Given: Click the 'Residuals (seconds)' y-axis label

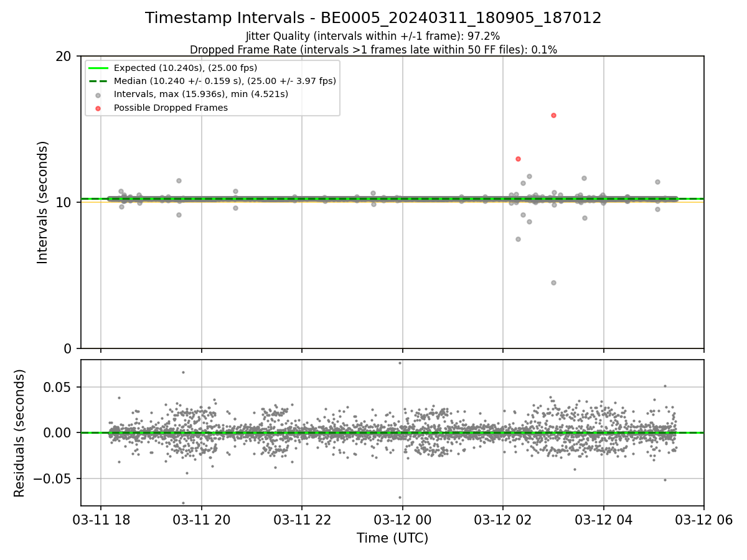Looking at the screenshot, I should (x=20, y=433).
